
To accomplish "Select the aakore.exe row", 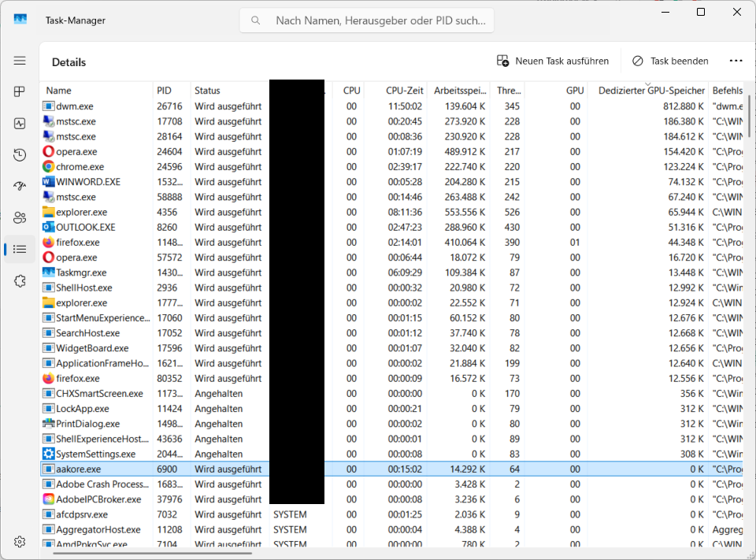I will click(x=392, y=469).
